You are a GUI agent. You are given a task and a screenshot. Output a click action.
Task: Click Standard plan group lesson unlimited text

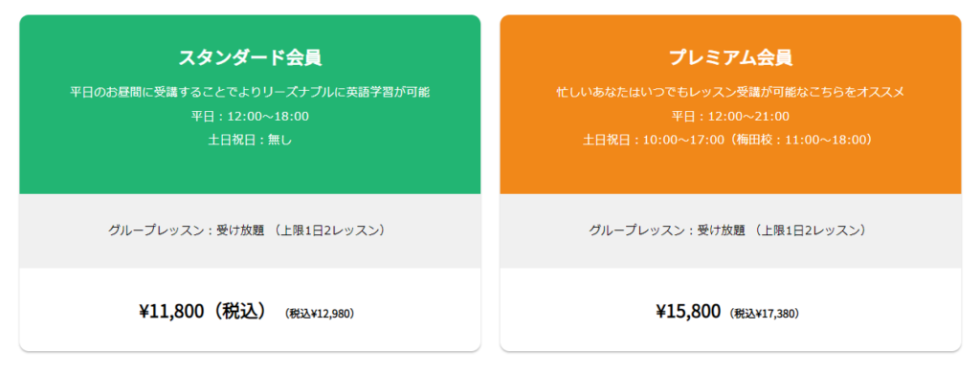(x=250, y=230)
